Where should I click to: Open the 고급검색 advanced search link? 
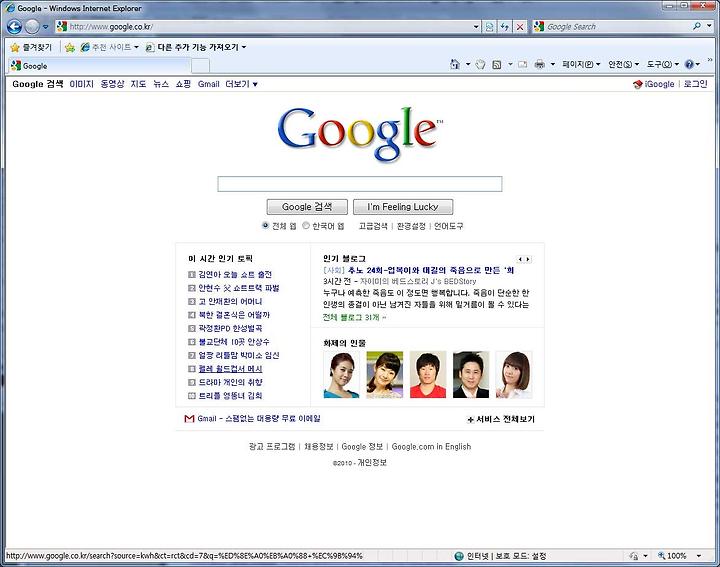[x=373, y=226]
